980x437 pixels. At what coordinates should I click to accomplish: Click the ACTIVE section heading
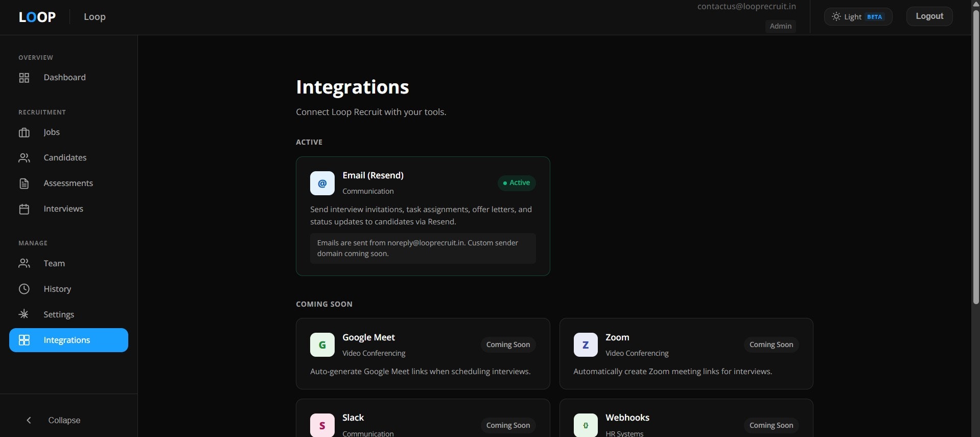[x=309, y=142]
